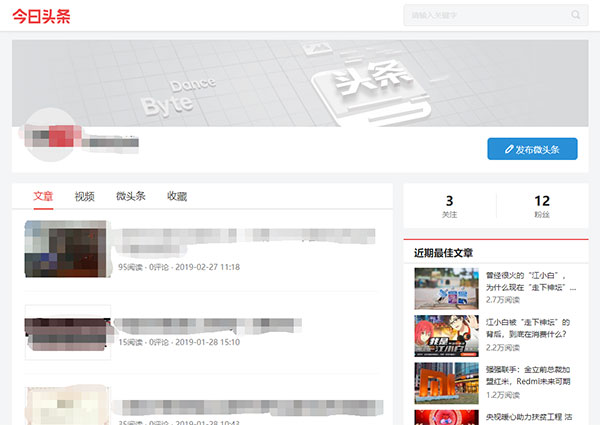Open article 曾经很火的“江小白” title link
This screenshot has width=600, height=425.
[x=531, y=280]
